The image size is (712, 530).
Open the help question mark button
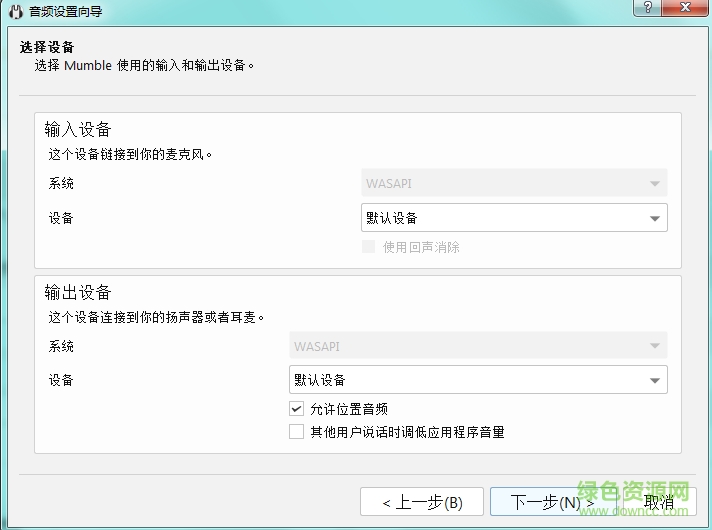tap(648, 7)
